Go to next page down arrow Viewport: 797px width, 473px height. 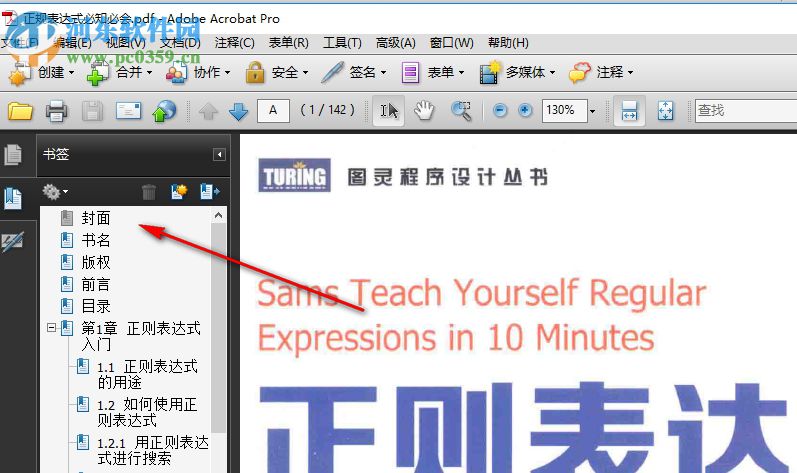[238, 111]
